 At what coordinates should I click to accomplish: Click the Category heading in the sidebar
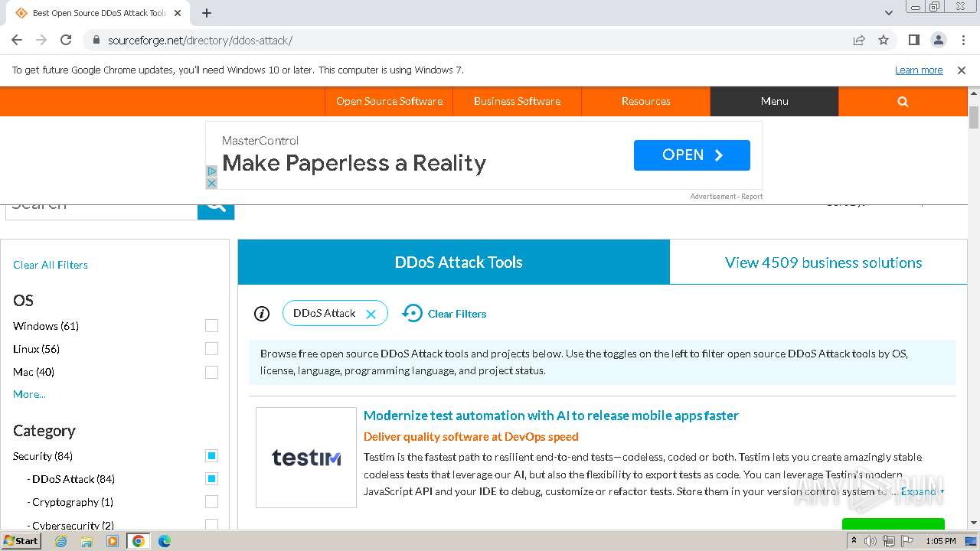(44, 431)
